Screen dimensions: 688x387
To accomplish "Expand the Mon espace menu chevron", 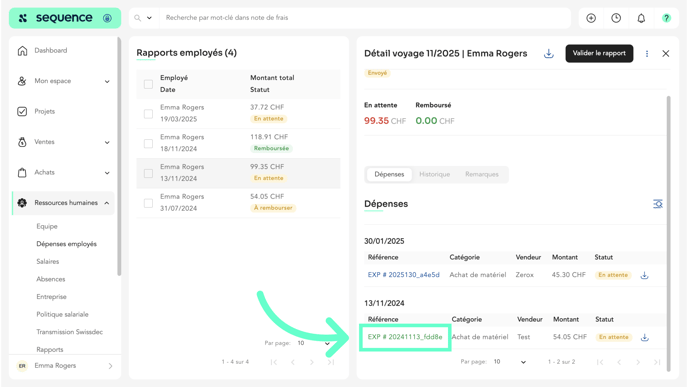I will (107, 81).
